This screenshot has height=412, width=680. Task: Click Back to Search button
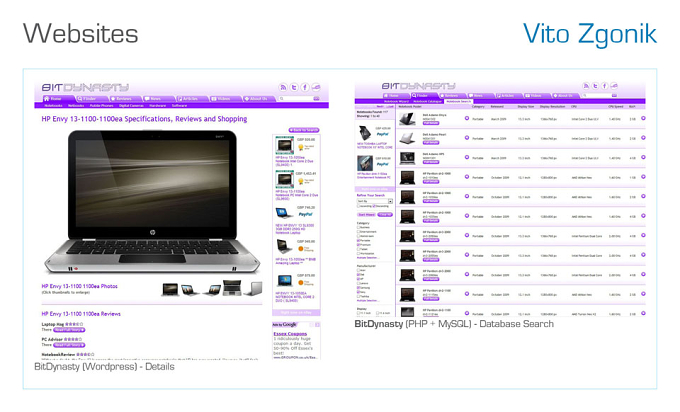304,130
